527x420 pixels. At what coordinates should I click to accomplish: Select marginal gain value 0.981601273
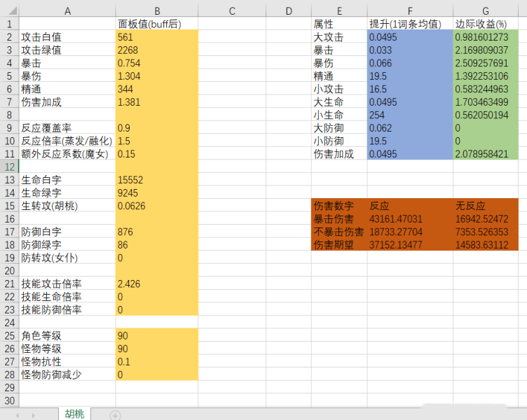point(486,37)
